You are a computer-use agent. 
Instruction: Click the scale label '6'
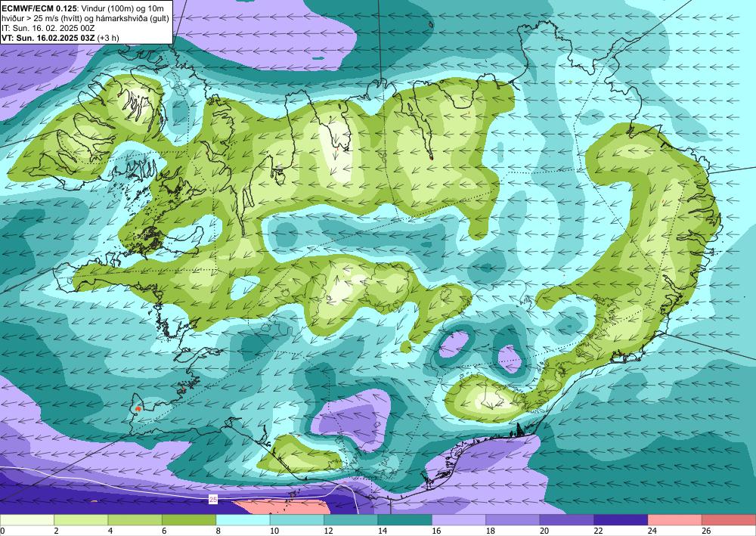(x=164, y=531)
